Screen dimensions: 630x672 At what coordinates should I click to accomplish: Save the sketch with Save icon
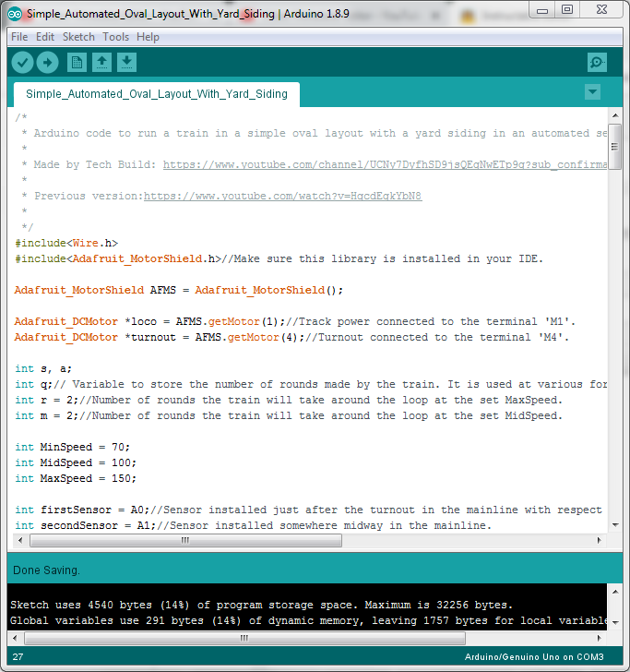coord(126,63)
